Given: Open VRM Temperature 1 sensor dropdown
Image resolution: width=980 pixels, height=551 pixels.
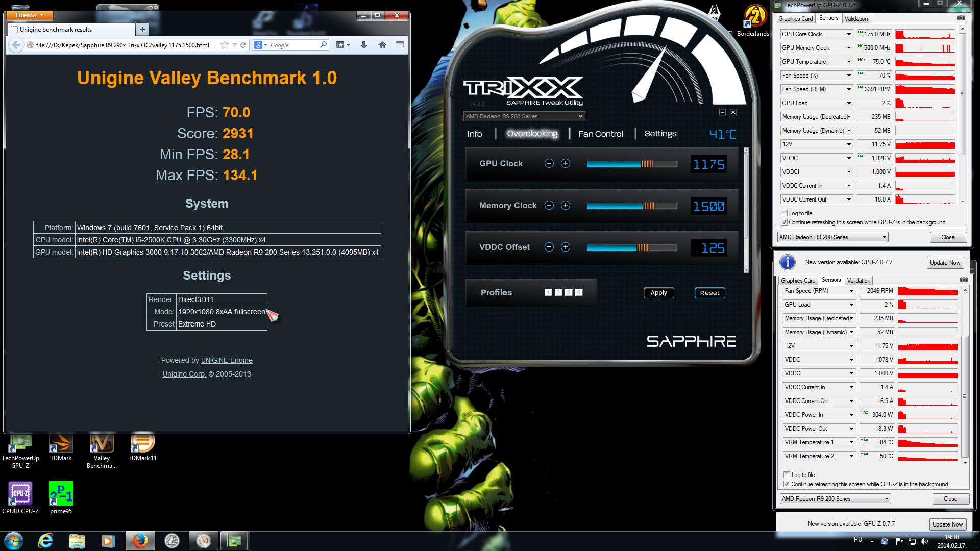Looking at the screenshot, I should tap(851, 442).
